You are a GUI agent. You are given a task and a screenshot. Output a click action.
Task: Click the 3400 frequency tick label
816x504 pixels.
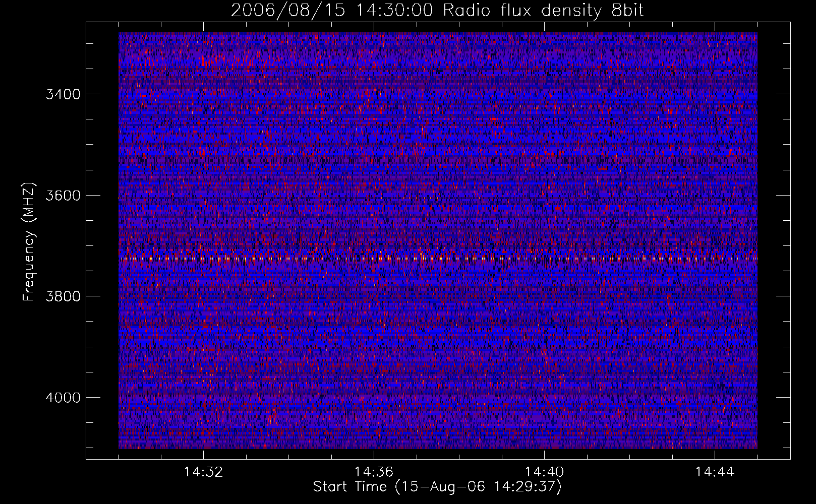tap(63, 94)
